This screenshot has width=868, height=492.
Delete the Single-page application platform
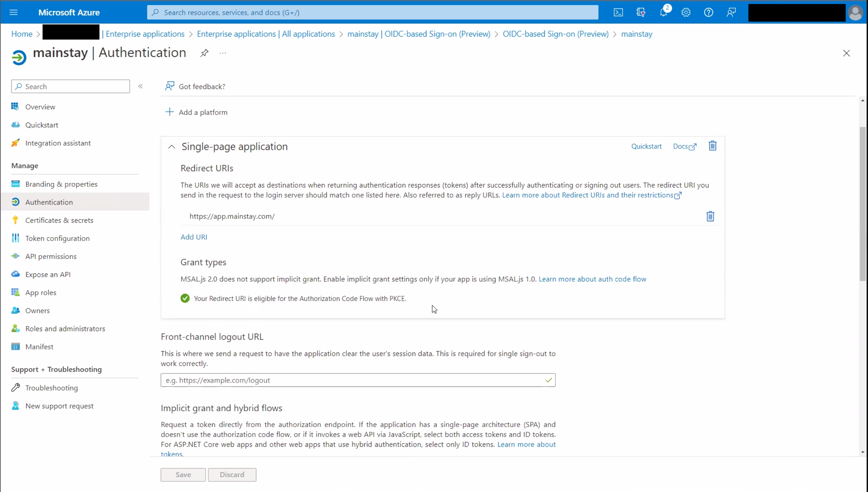(712, 146)
